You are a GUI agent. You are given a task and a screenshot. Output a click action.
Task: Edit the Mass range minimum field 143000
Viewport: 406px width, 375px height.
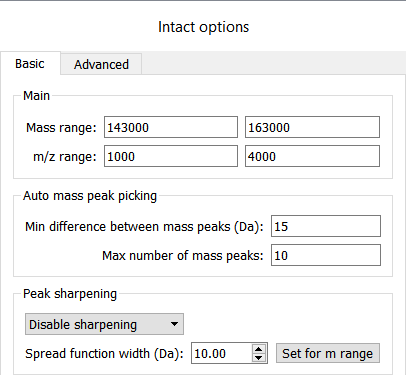click(171, 127)
